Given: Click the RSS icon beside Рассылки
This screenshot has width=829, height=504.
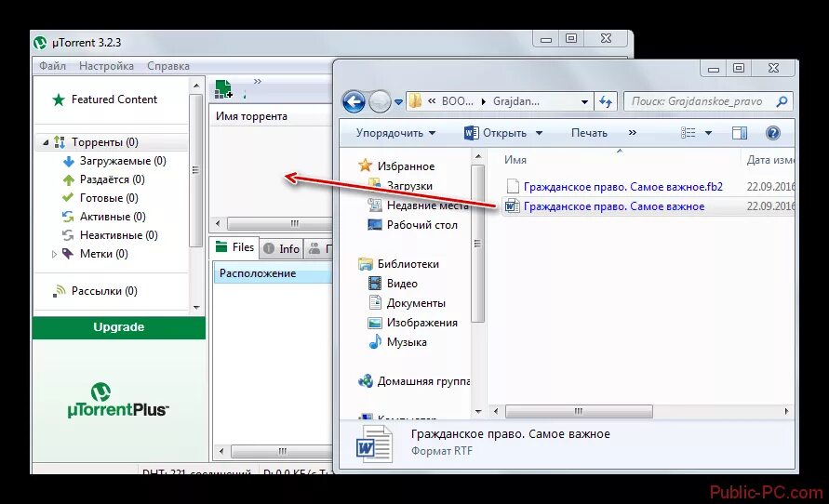Looking at the screenshot, I should pyautogui.click(x=59, y=291).
